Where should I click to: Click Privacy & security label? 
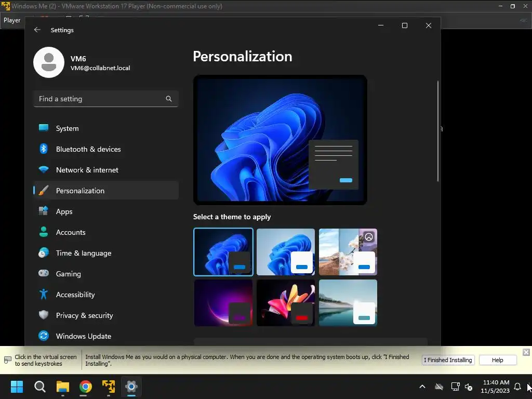coord(84,315)
